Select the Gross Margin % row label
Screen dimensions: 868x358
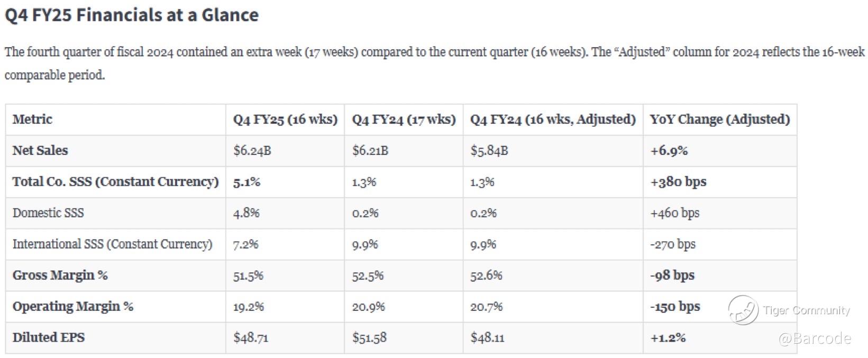click(x=60, y=275)
